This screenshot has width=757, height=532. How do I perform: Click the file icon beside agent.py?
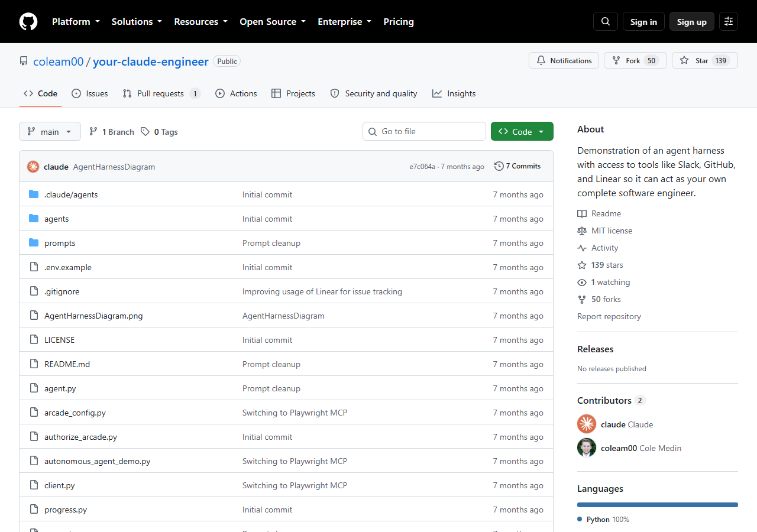(34, 388)
